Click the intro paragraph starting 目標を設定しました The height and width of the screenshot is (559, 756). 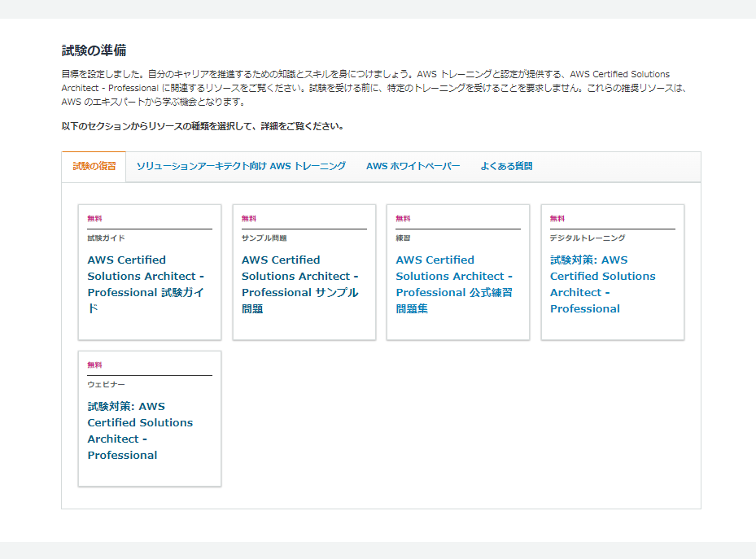pyautogui.click(x=374, y=88)
